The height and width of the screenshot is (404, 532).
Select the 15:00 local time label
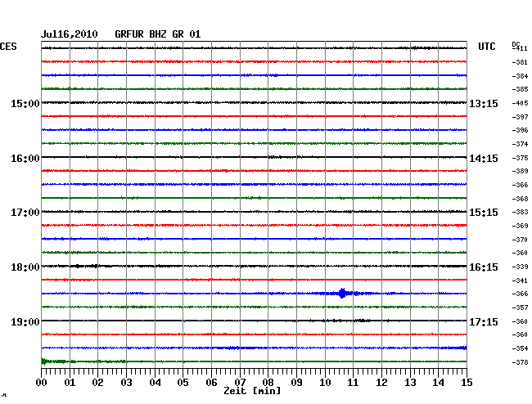[25, 103]
